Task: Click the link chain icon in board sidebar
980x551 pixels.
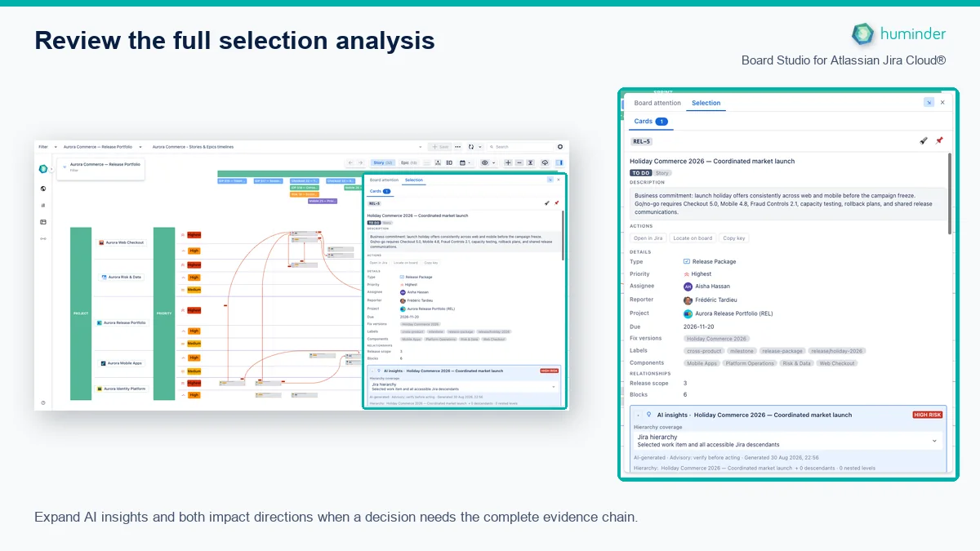Action: point(43,238)
